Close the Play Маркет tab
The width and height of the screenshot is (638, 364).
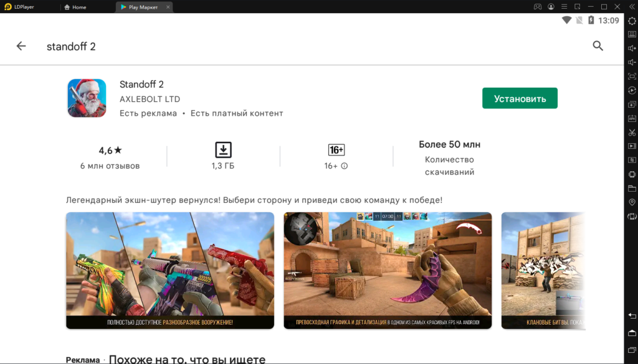coord(166,7)
